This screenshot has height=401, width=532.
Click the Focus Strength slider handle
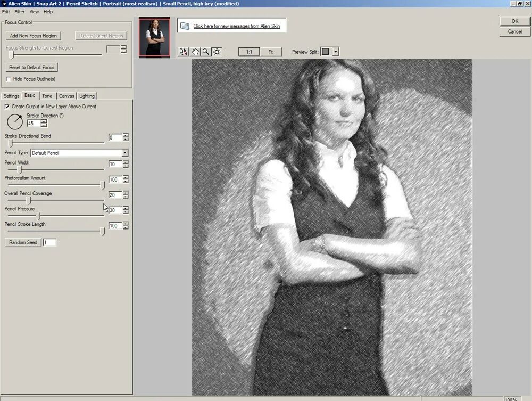click(x=12, y=54)
